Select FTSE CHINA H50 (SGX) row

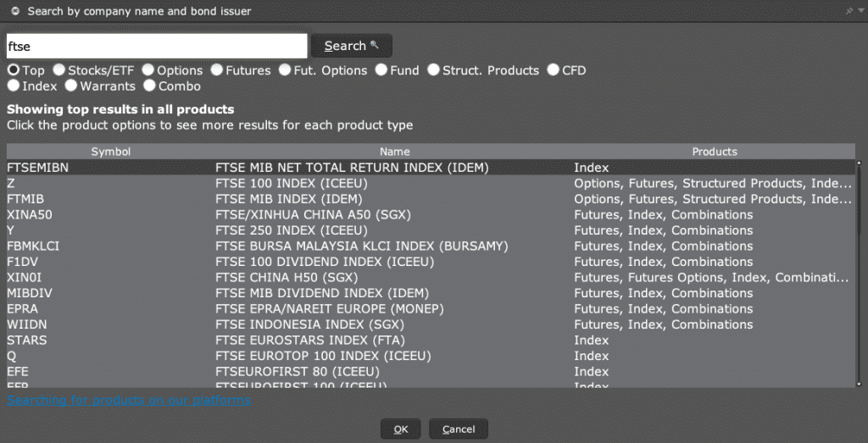[431, 277]
